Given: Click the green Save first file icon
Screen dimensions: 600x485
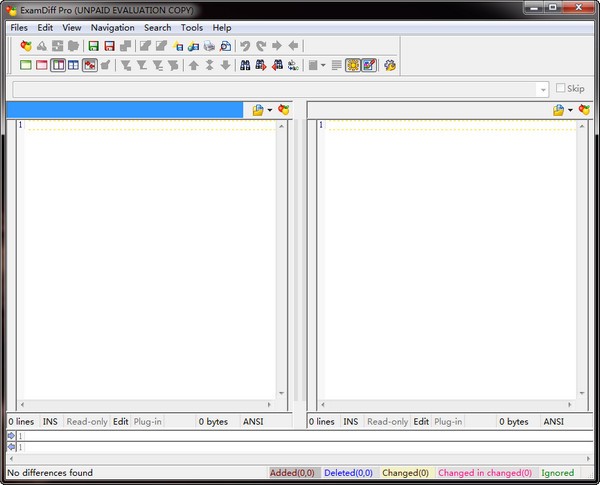Looking at the screenshot, I should click(93, 46).
